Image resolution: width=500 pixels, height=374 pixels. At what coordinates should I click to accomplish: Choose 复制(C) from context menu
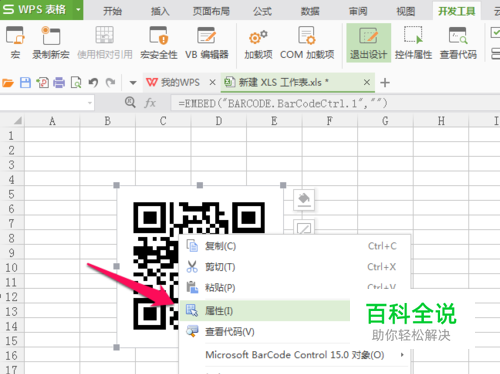pos(295,246)
